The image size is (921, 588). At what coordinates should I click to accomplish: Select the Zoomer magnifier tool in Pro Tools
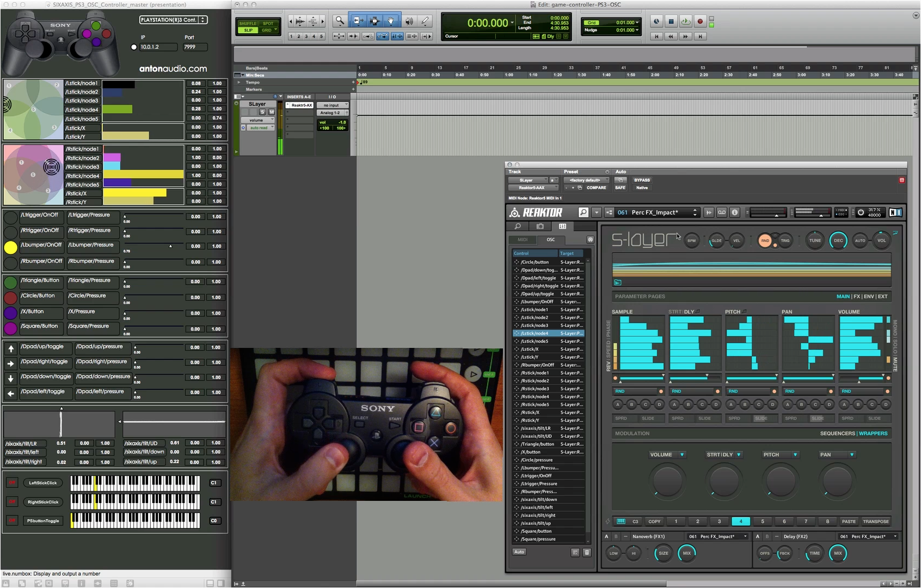coord(340,21)
